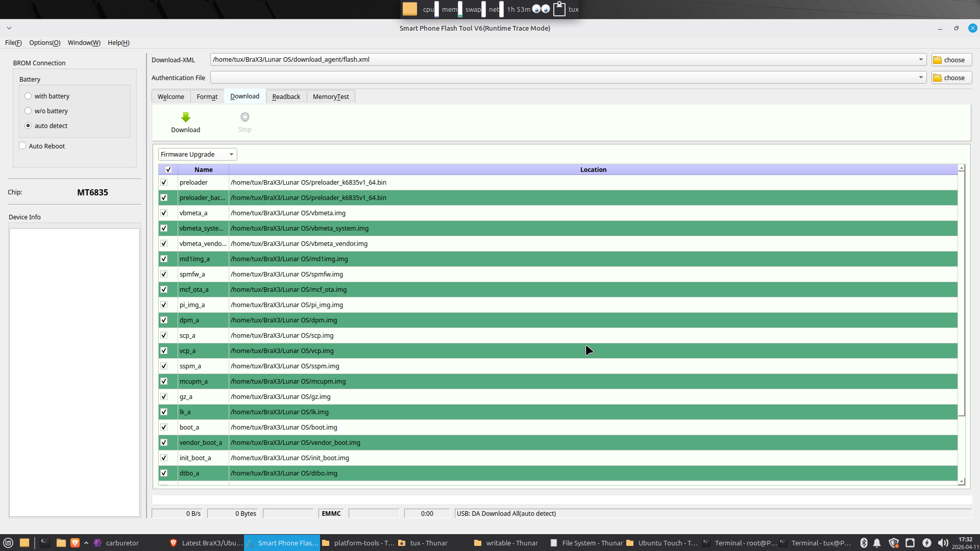Open the Download-XML path dropdown arrow
The width and height of the screenshot is (980, 551).
pos(921,60)
